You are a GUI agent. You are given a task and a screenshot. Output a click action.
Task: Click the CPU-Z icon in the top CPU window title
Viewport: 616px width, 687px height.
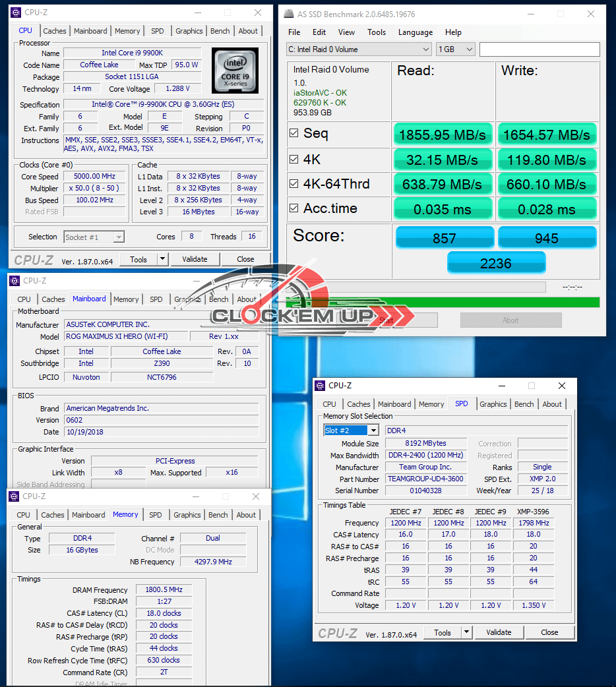[16, 13]
